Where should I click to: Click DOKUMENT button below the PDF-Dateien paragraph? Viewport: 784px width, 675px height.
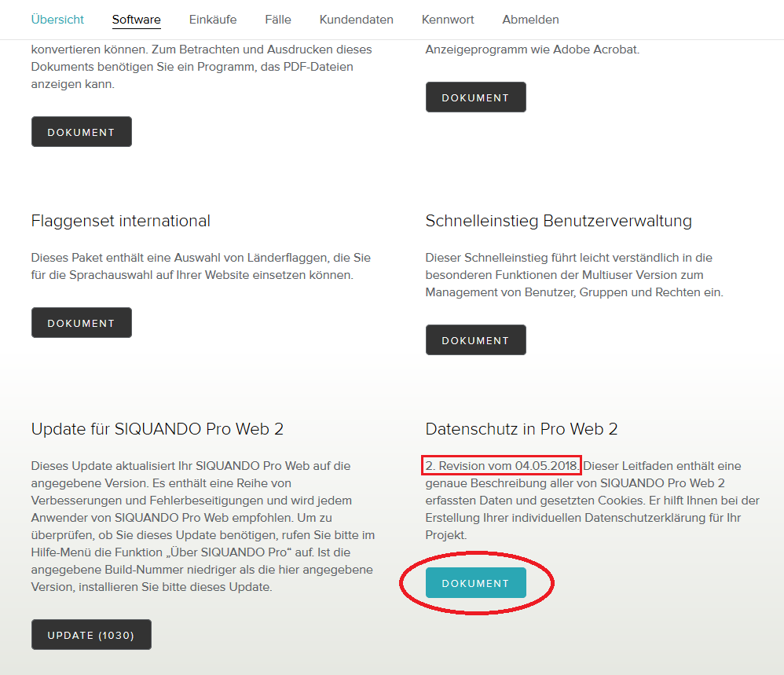pyautogui.click(x=82, y=132)
